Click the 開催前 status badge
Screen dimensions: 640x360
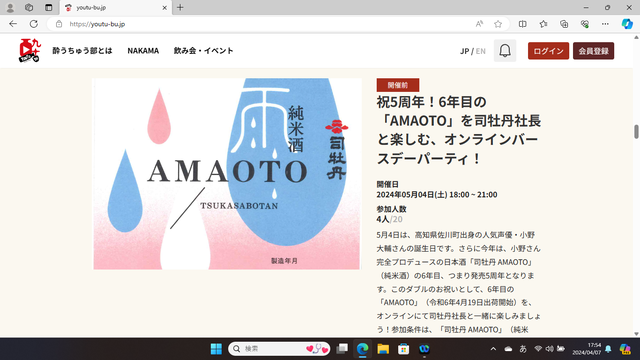pyautogui.click(x=398, y=85)
